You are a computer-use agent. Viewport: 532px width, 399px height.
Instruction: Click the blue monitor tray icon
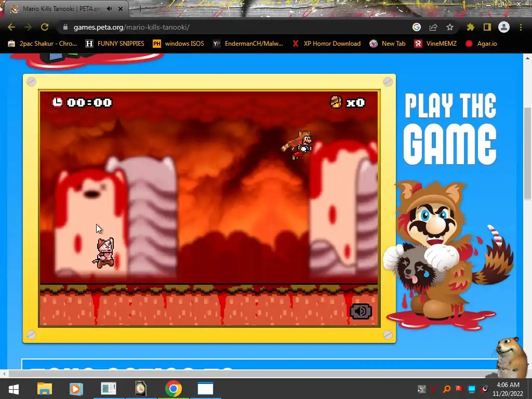[472, 389]
